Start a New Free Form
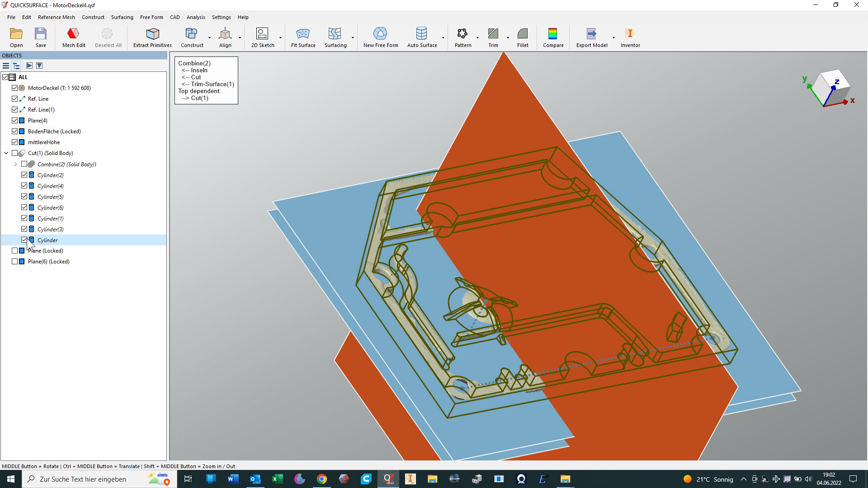The width and height of the screenshot is (868, 488). tap(380, 34)
